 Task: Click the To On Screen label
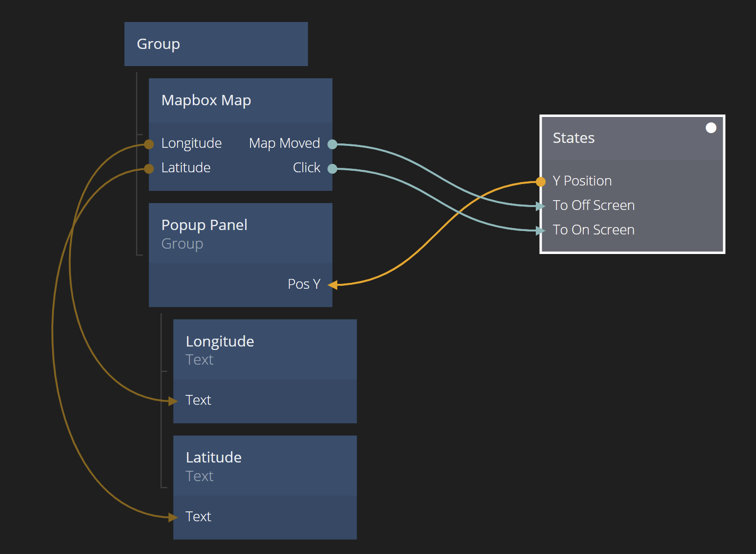coord(593,230)
